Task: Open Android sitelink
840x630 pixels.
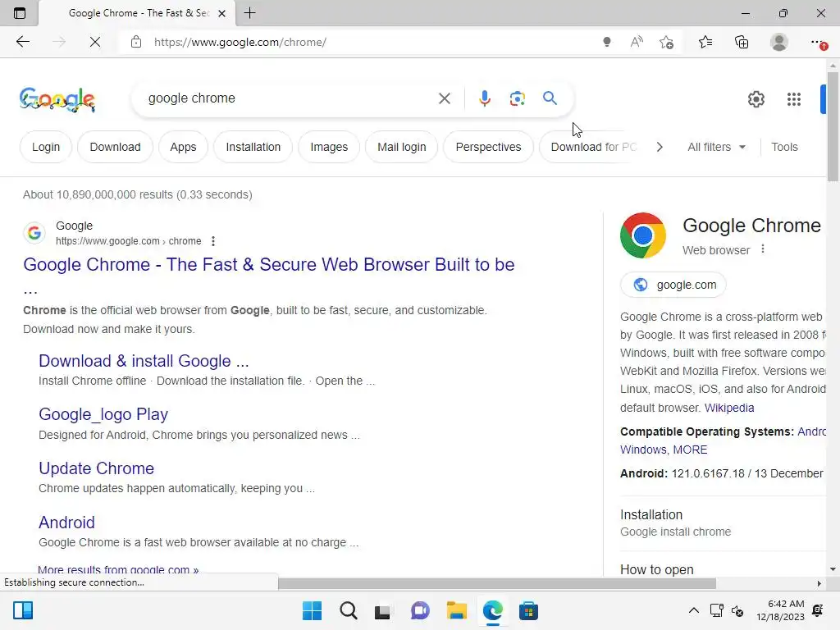Action: point(66,523)
